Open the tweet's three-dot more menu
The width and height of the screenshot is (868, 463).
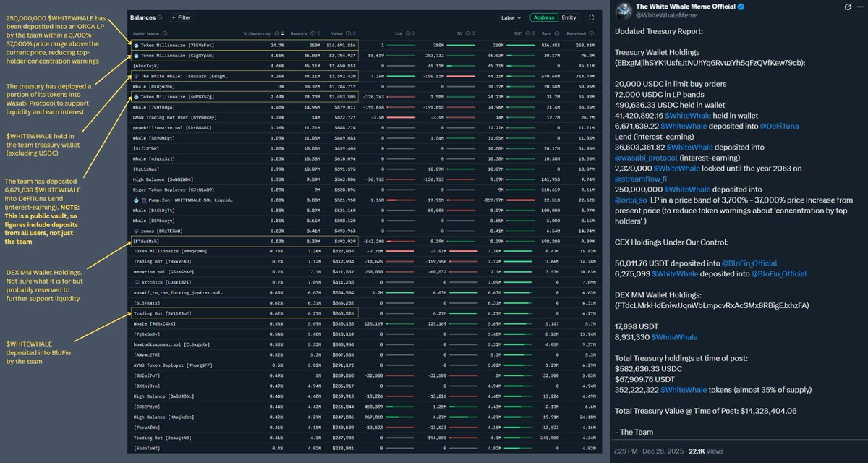click(861, 7)
